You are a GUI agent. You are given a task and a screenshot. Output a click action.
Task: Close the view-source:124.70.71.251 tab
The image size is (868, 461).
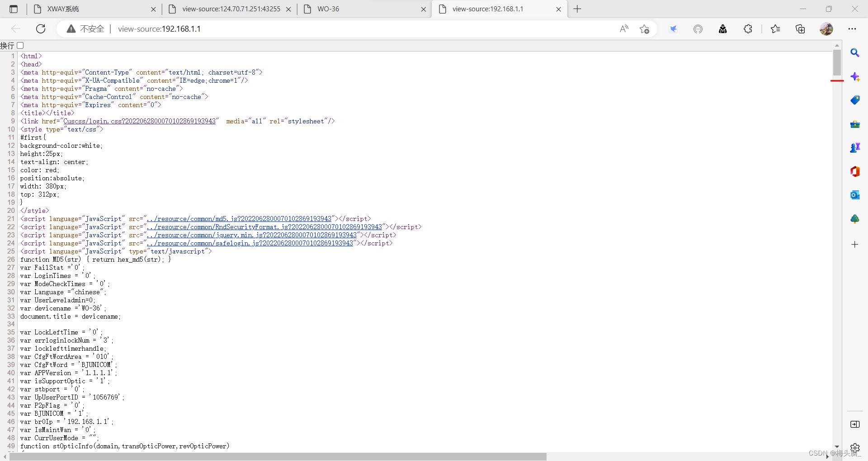(x=288, y=9)
